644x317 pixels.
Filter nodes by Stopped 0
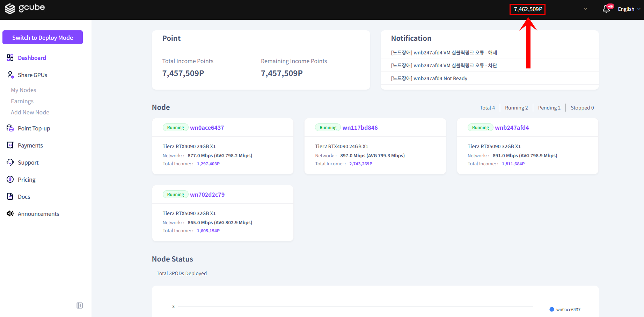coord(582,108)
